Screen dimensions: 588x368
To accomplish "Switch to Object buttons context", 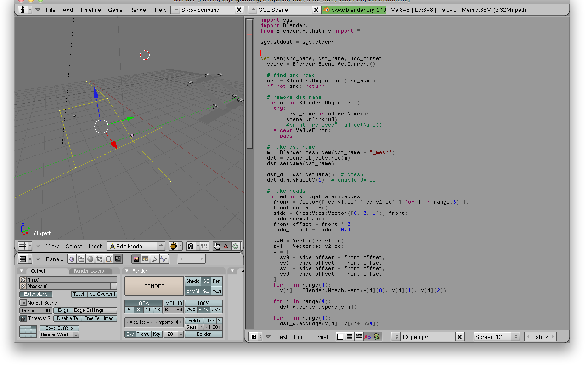I will point(99,259).
